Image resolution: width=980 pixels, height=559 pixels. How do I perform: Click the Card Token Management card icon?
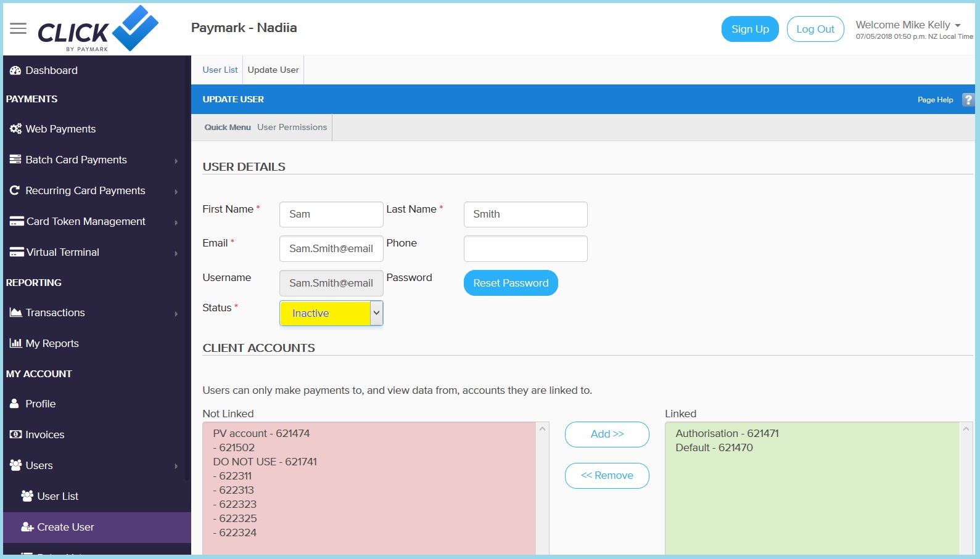click(17, 221)
